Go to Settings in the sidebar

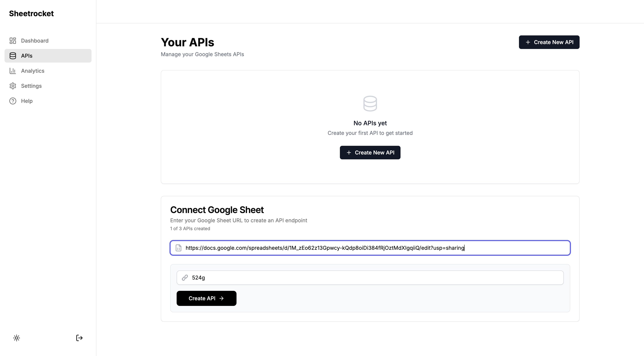click(31, 86)
